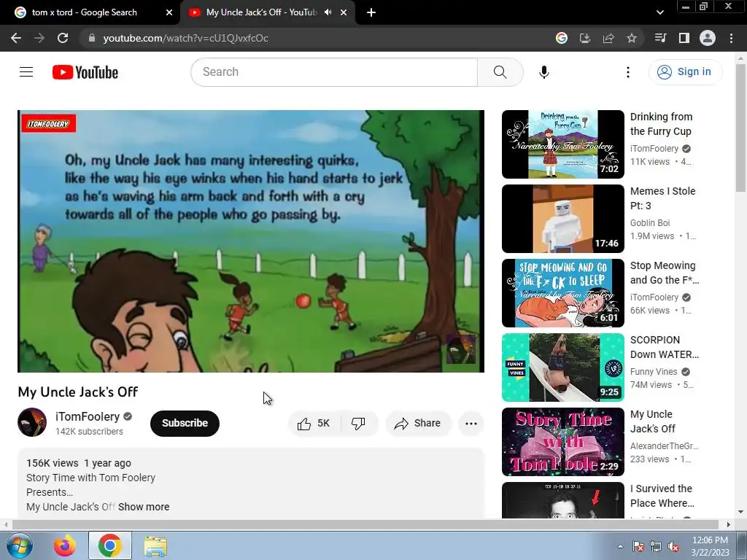Switch to 'tom x tord - Google Search' tab
This screenshot has width=747, height=560.
pos(94,12)
